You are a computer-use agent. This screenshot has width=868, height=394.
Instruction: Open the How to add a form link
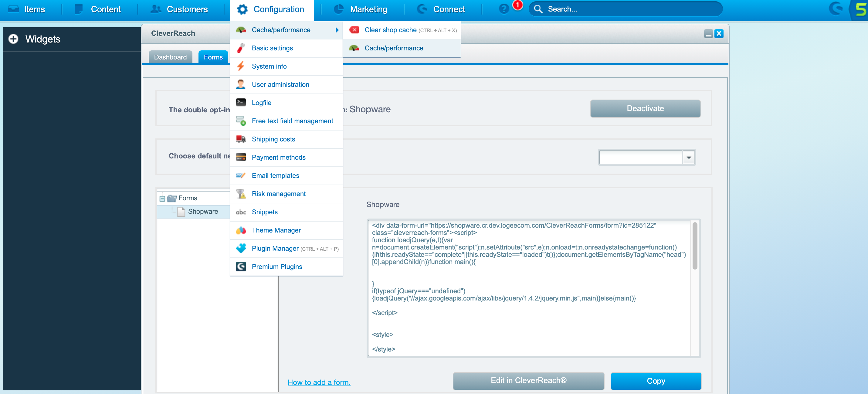[x=319, y=382]
